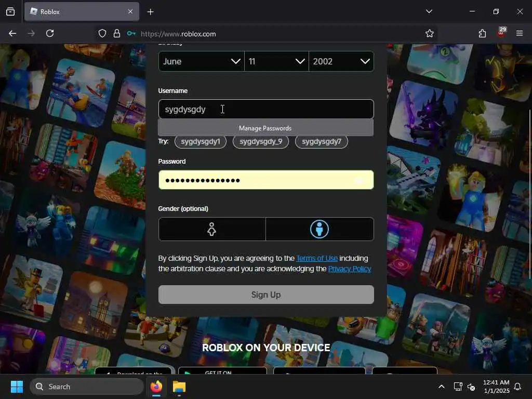Open saved logins key icon
Image resolution: width=532 pixels, height=399 pixels.
(x=131, y=34)
